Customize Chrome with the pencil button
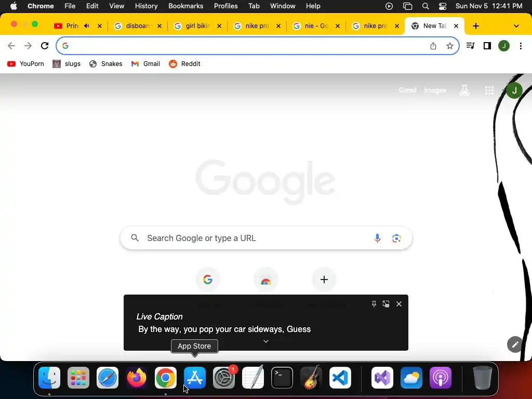The width and height of the screenshot is (532, 399). point(515,344)
